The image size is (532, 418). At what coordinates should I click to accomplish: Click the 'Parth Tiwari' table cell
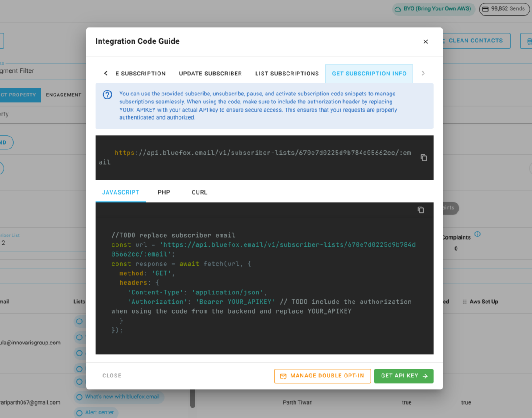click(298, 402)
